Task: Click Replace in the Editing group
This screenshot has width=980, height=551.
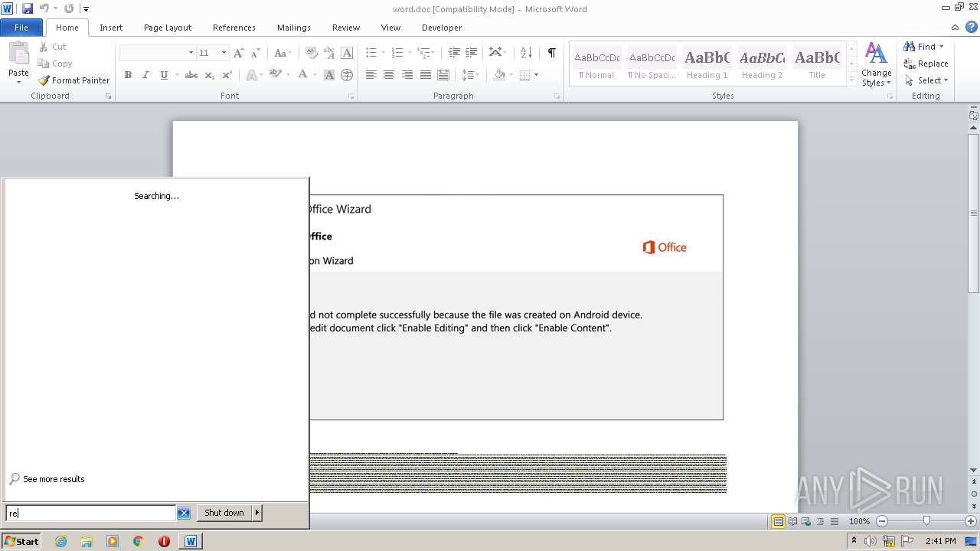Action: [926, 64]
